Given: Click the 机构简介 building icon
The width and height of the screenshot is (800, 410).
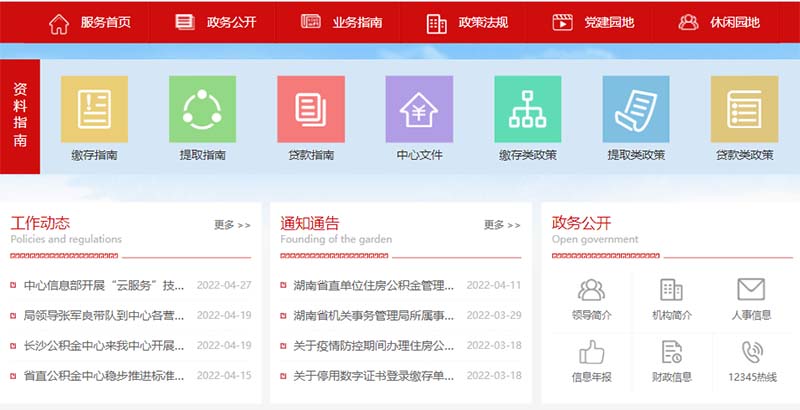Looking at the screenshot, I should pyautogui.click(x=671, y=290).
